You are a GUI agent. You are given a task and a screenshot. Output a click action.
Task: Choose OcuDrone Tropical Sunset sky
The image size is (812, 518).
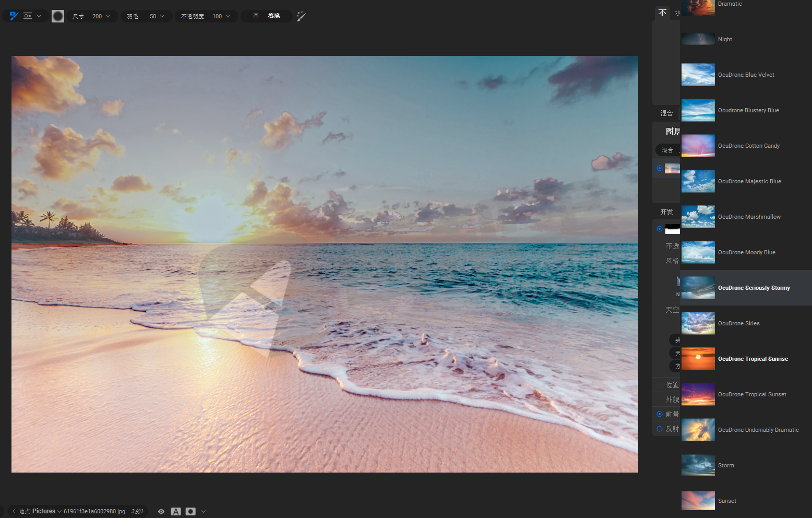coord(751,394)
